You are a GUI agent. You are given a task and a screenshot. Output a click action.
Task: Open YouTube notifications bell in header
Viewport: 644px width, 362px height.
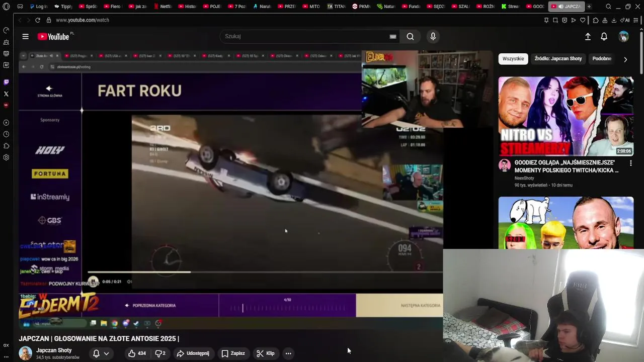point(604,36)
